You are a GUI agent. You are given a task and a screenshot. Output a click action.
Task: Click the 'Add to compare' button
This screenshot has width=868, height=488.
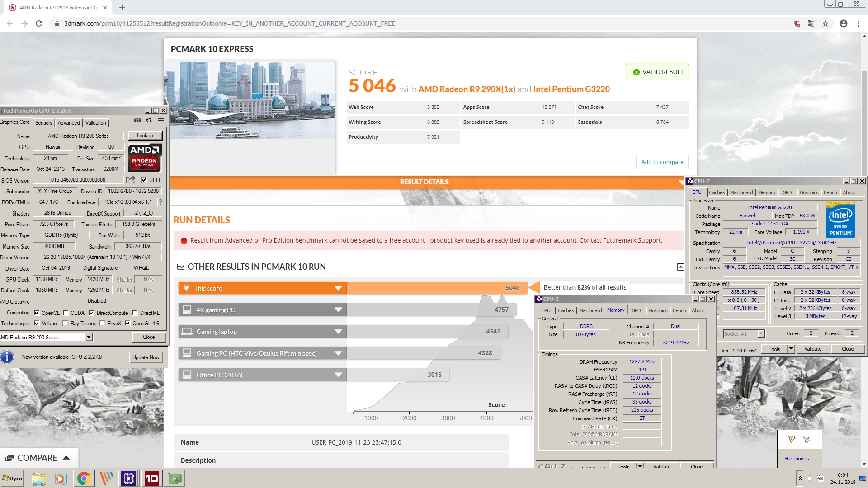click(x=662, y=162)
